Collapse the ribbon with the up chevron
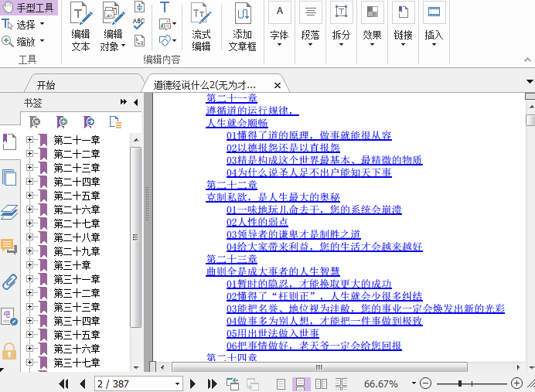535x392 pixels. pyautogui.click(x=527, y=60)
